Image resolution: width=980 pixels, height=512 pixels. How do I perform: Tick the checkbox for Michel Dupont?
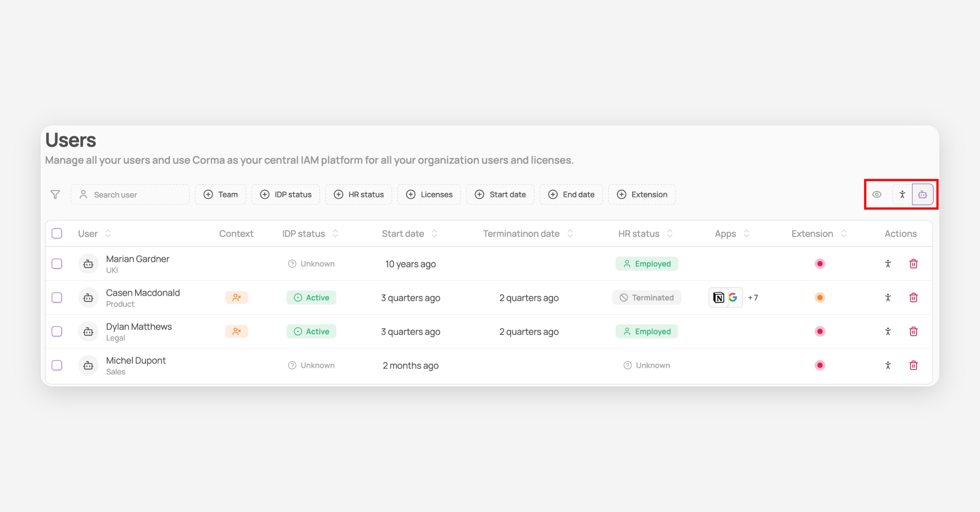click(x=57, y=365)
